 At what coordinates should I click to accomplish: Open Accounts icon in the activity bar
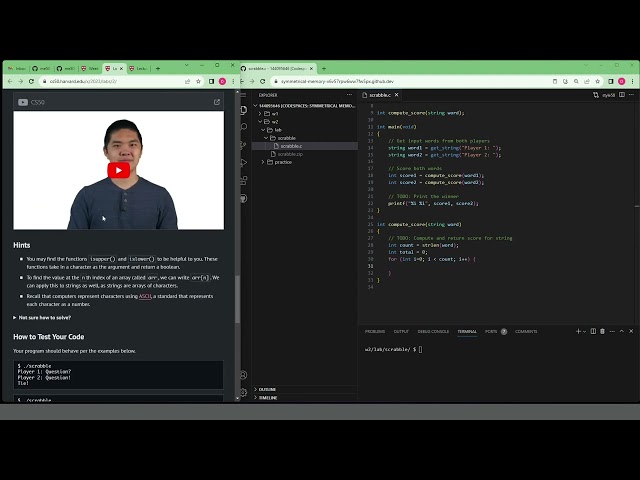click(244, 375)
